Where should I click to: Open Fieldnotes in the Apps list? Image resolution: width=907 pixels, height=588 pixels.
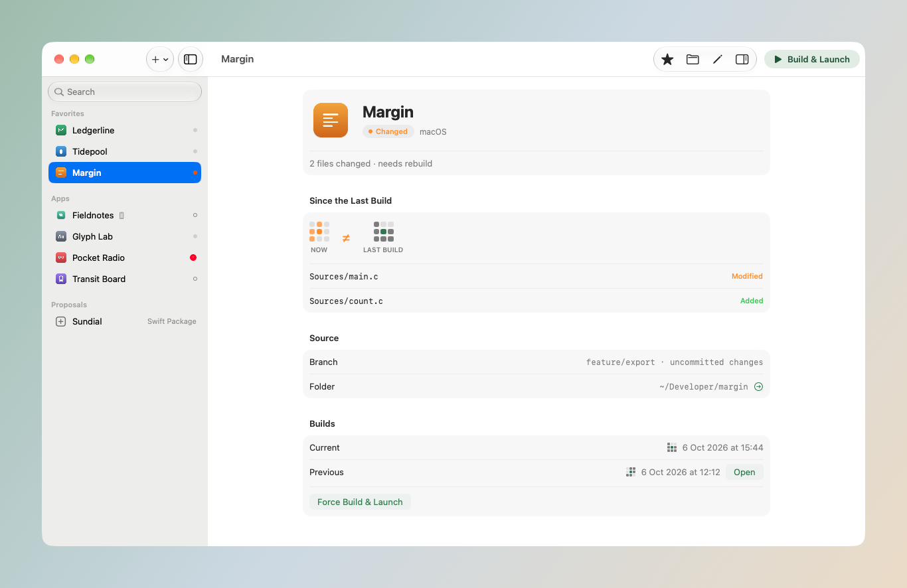125,215
